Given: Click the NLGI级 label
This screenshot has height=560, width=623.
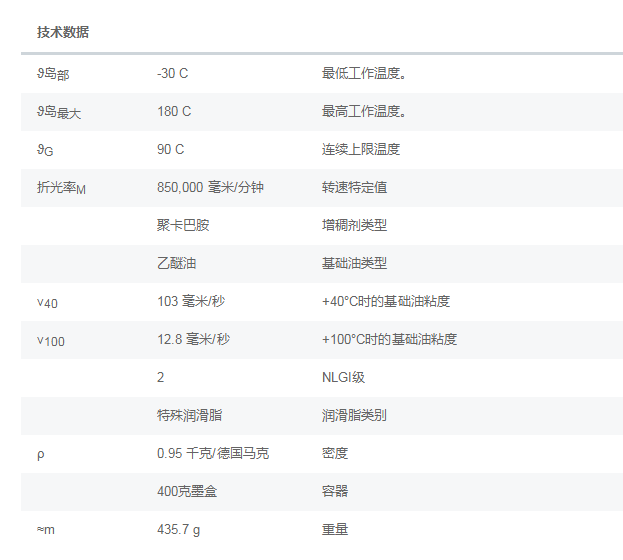Looking at the screenshot, I should pyautogui.click(x=343, y=377).
